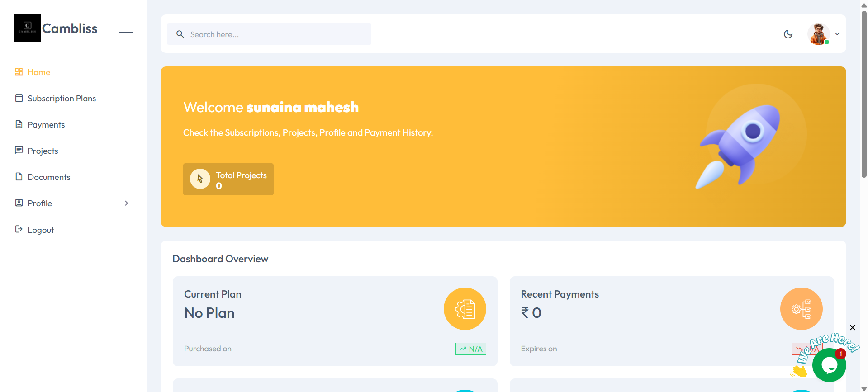
Task: Dismiss the We Are Here chat prompt
Action: [x=852, y=327]
